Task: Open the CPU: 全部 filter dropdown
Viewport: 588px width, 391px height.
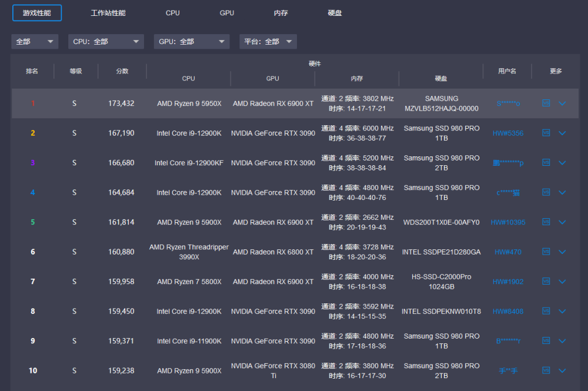Action: coord(106,42)
